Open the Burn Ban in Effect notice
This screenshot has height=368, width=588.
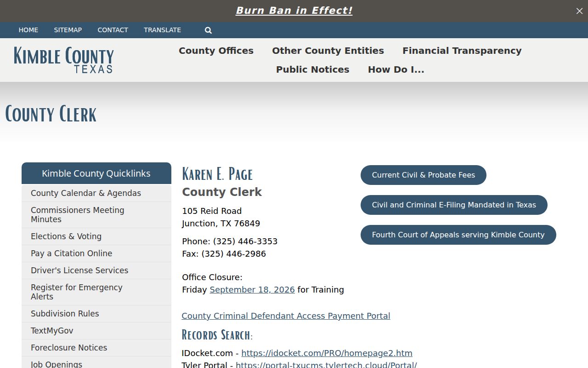coord(294,11)
